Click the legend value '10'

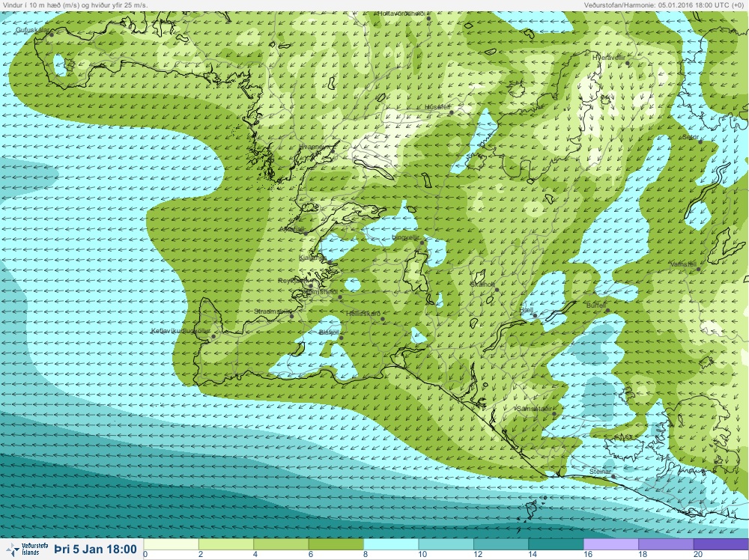[x=422, y=554]
